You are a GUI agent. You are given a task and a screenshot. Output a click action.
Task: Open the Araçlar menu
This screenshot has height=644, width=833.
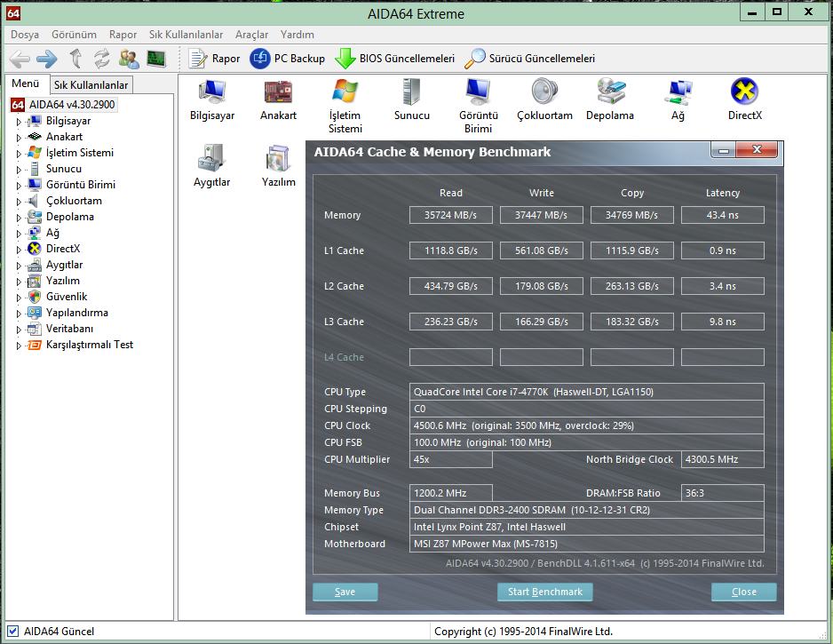[251, 35]
